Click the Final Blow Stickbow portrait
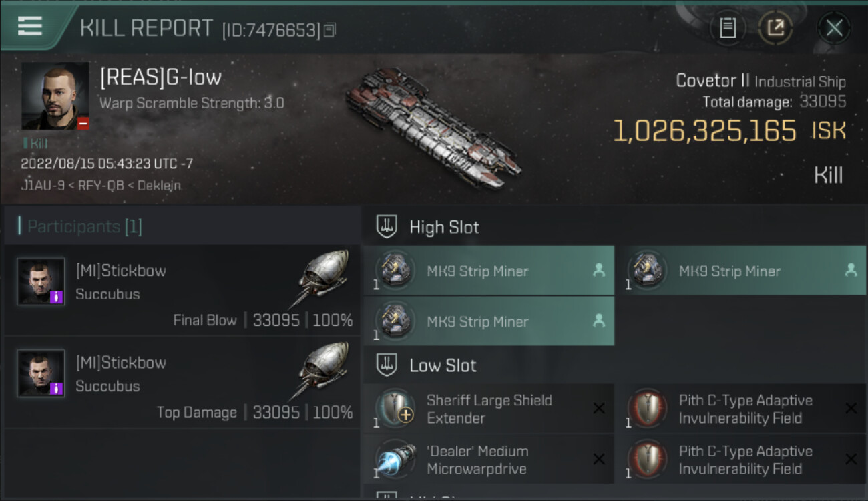Viewport: 868px width, 501px height. (41, 282)
